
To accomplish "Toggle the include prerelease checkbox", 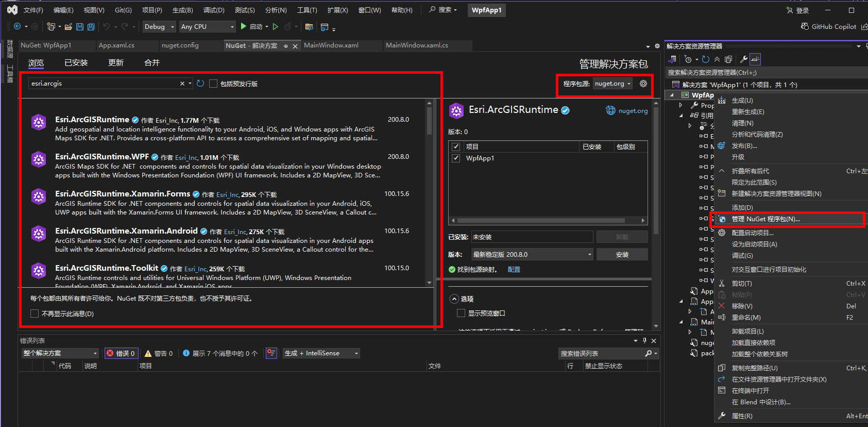I will 213,84.
